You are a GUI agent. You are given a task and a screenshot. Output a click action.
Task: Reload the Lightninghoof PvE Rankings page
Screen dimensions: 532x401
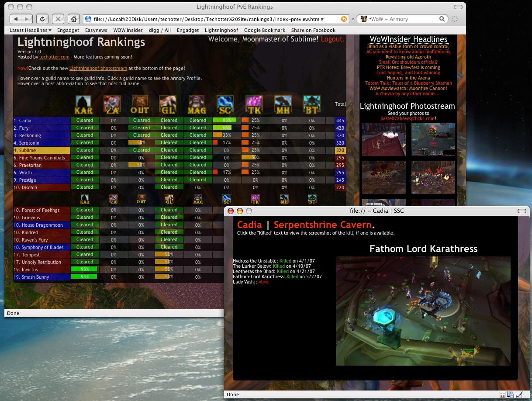(x=42, y=19)
